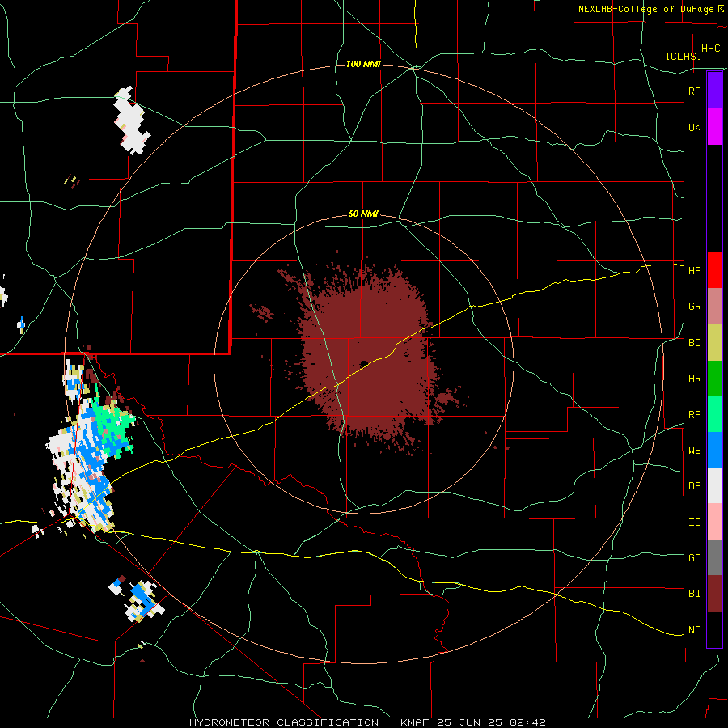Click the brown biological echo blob around radar
Viewport: 728px width, 728px height.
(366, 358)
